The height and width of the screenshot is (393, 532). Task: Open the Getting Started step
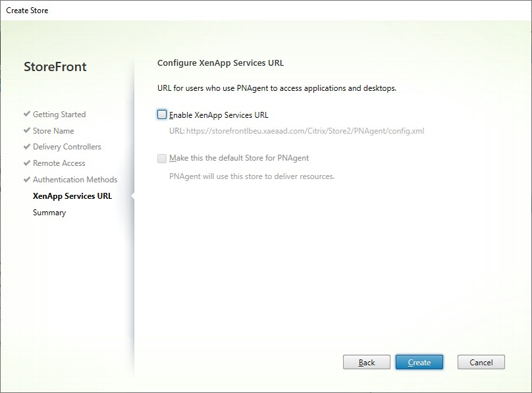tap(59, 115)
